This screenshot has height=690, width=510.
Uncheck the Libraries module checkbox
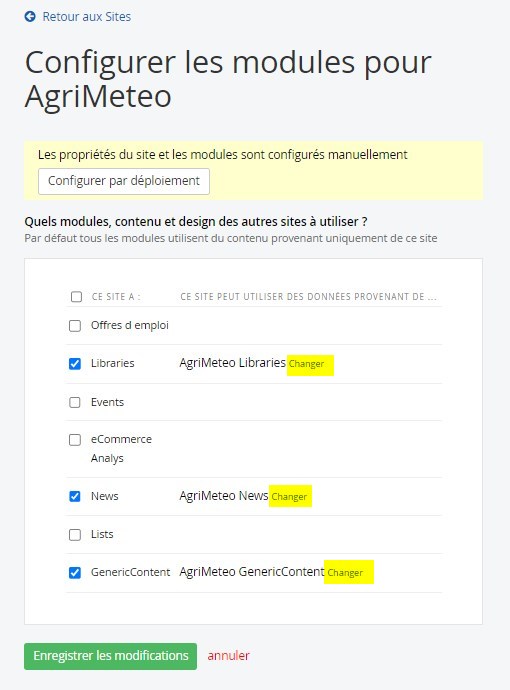tap(75, 363)
